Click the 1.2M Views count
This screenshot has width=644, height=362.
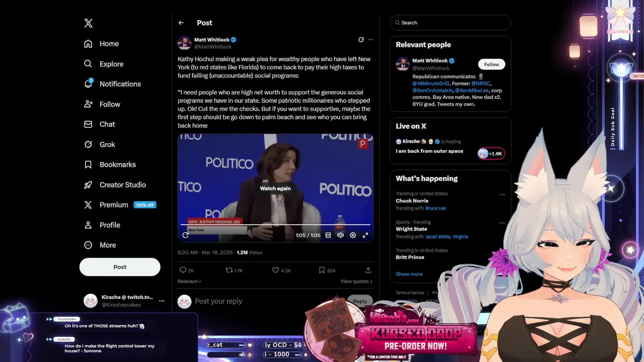click(249, 252)
